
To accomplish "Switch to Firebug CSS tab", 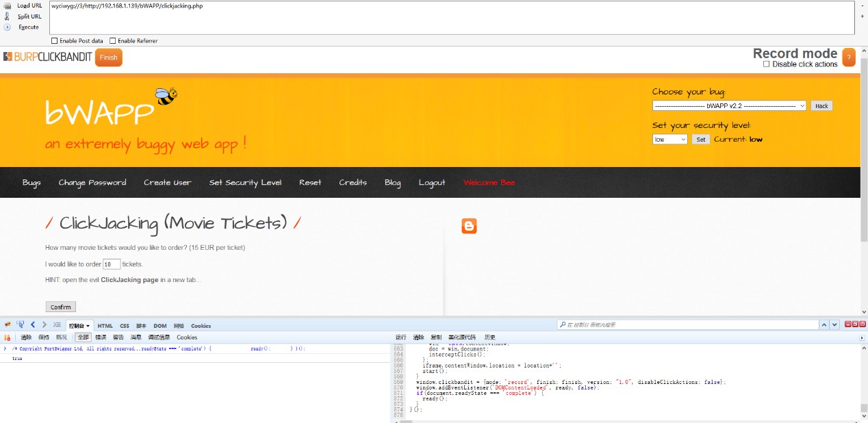I will point(125,326).
